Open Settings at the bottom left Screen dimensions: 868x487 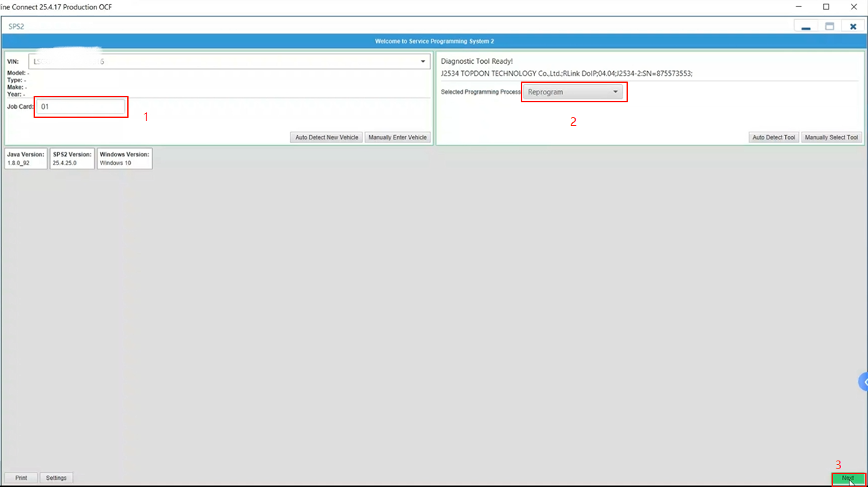pyautogui.click(x=56, y=478)
